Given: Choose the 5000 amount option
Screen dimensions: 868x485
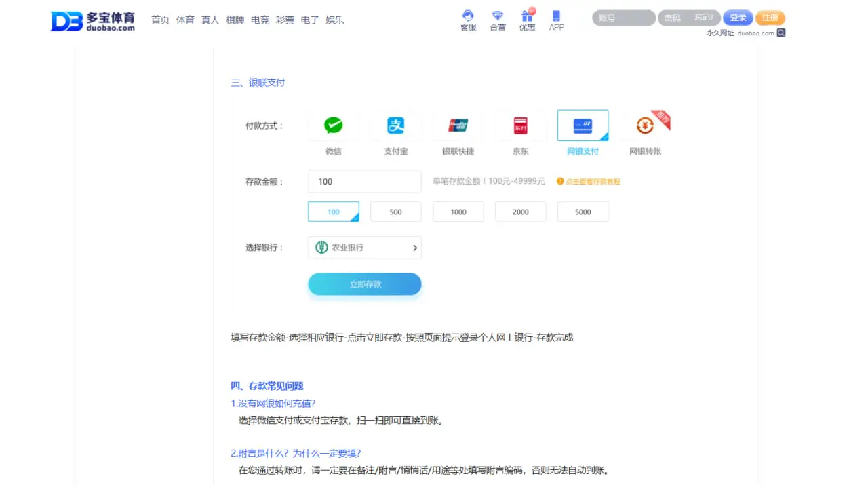Looking at the screenshot, I should point(583,212).
